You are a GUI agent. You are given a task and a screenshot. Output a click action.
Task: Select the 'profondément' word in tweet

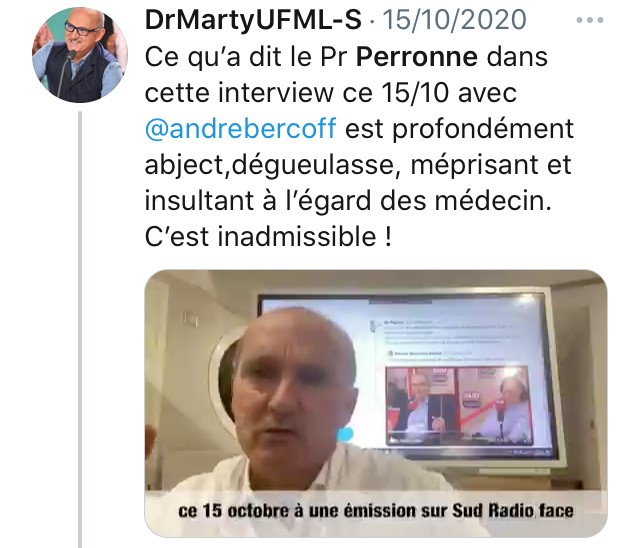click(x=483, y=129)
